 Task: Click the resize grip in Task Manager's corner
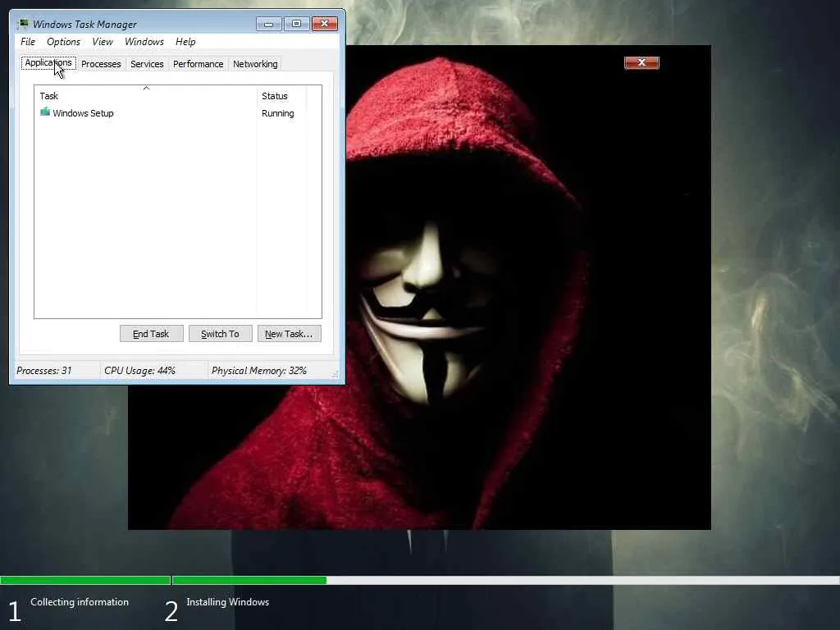tap(335, 373)
